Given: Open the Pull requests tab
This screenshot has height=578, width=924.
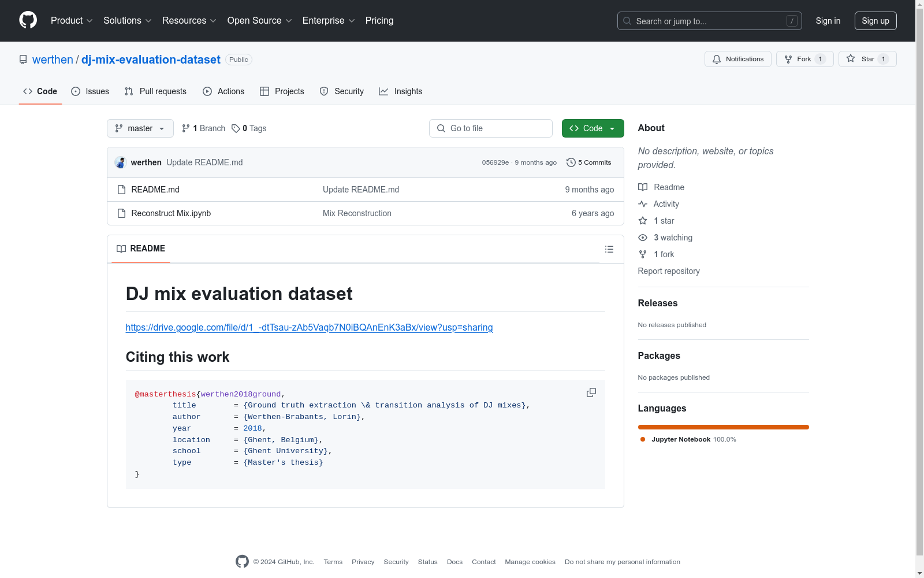Looking at the screenshot, I should coord(155,91).
